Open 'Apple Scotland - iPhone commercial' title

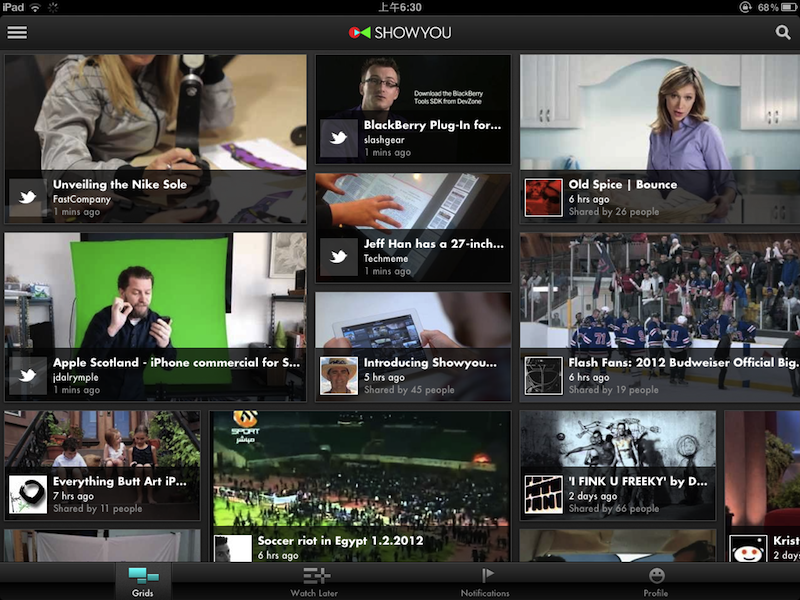pos(177,362)
